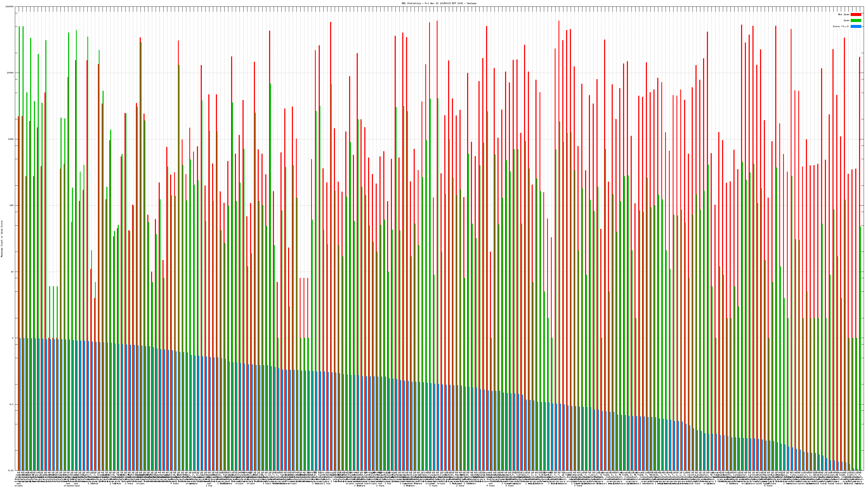Screen dimensions: 868x488
Task: Click the 'Useless' word in the title
Action: [x=472, y=3]
